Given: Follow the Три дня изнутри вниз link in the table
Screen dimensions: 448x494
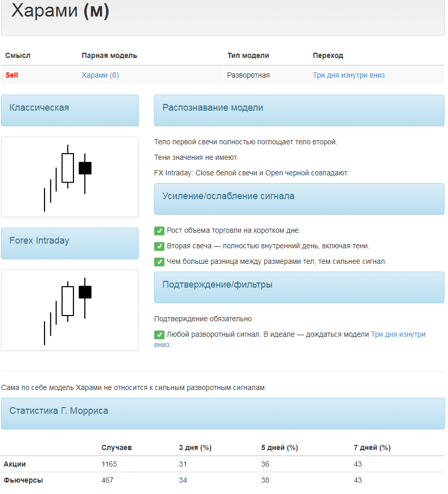Looking at the screenshot, I should [349, 76].
